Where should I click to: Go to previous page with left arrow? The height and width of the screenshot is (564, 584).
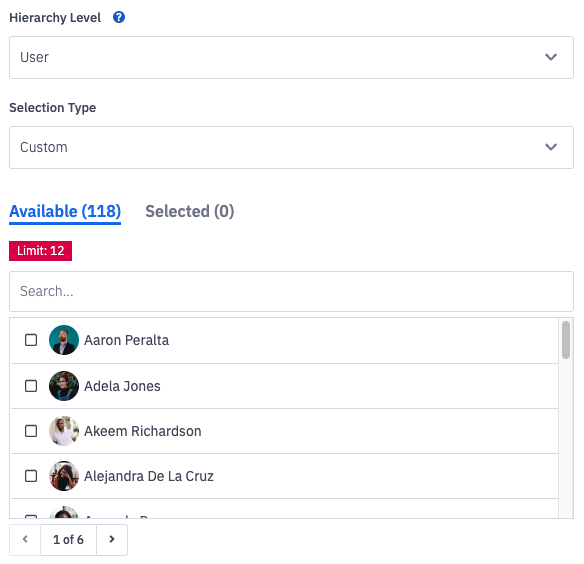(x=25, y=539)
